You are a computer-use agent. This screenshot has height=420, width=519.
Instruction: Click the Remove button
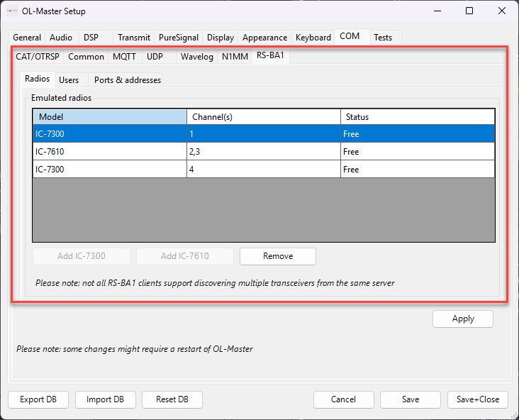(x=278, y=256)
